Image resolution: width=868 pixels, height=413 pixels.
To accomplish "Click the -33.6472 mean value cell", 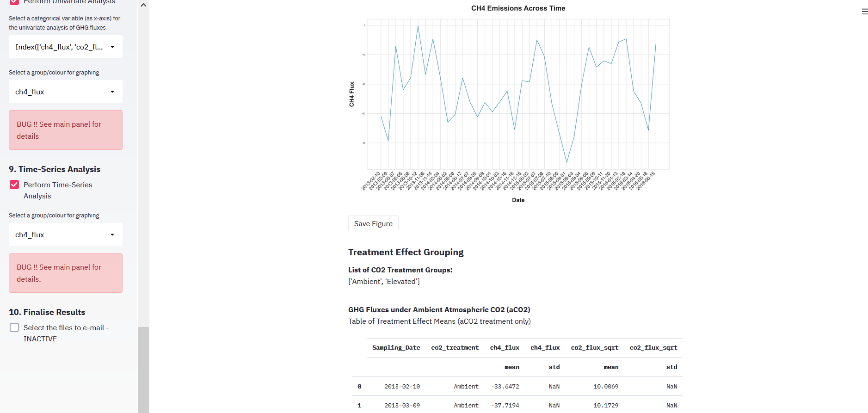I will 505,387.
